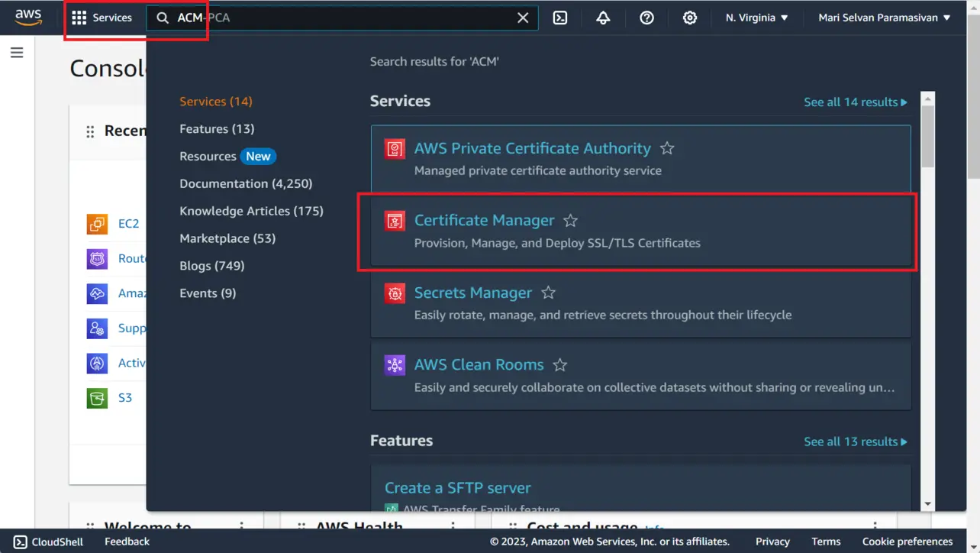Expand the N. Virginia region dropdown
Image resolution: width=980 pixels, height=553 pixels.
[x=756, y=18]
